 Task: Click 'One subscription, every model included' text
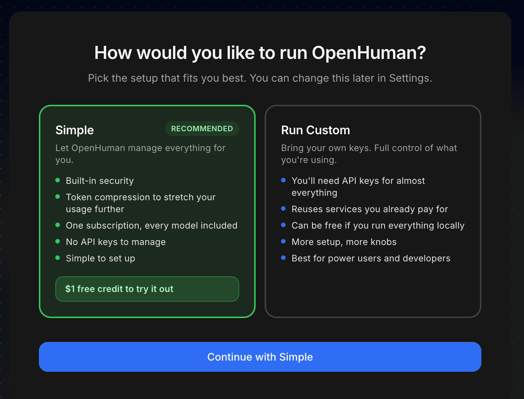tap(151, 226)
